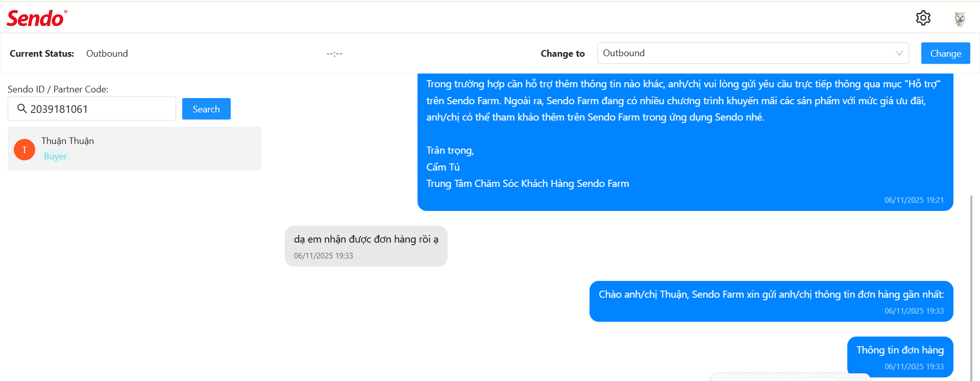Click the --:-- timer text
Screen dimensions: 980x381
[334, 54]
